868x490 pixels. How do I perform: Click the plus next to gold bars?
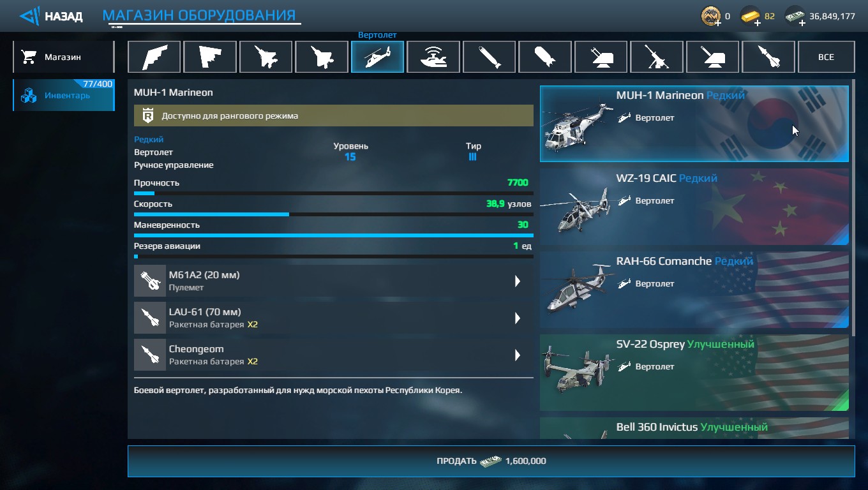(758, 23)
